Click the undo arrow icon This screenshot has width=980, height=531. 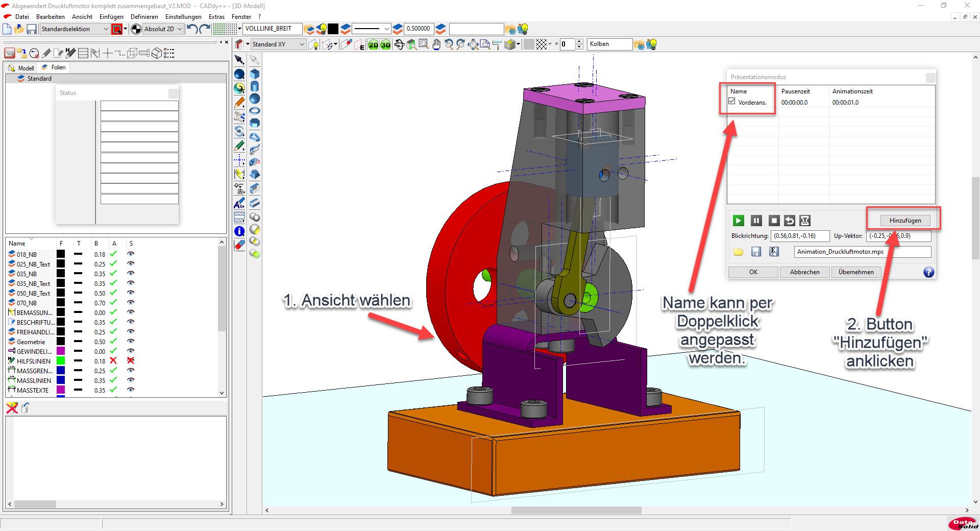(x=192, y=29)
